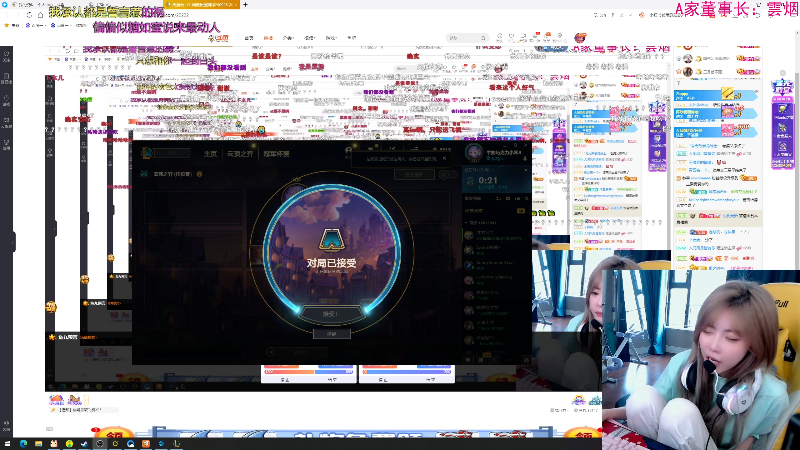Toggle the lobby switch near the top-right of lobby
This screenshot has width=800, height=450.
click(447, 174)
